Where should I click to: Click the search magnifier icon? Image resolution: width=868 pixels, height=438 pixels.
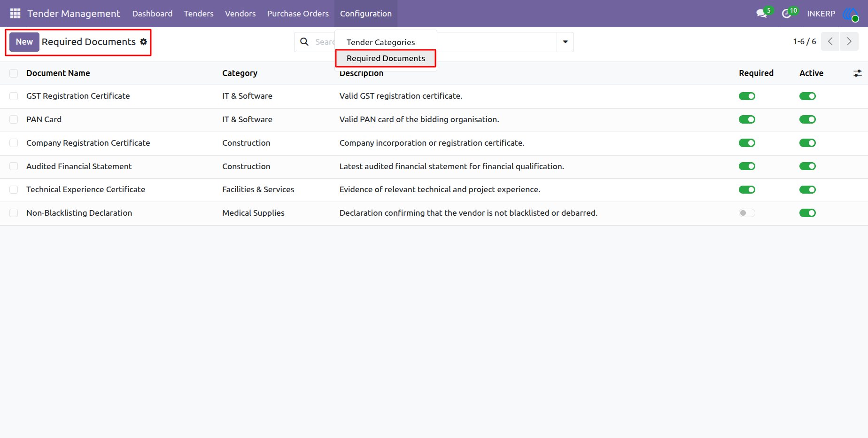(x=304, y=42)
